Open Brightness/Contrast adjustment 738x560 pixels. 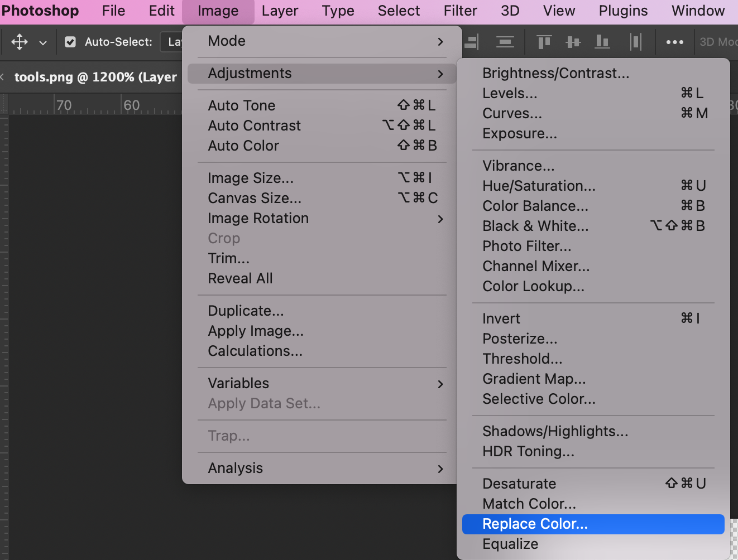[593, 73]
